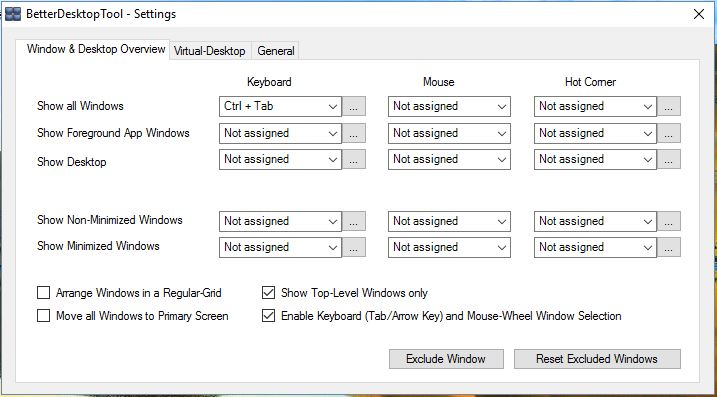
Task: Close the BetterDesktopTool Settings window
Action: (x=699, y=14)
